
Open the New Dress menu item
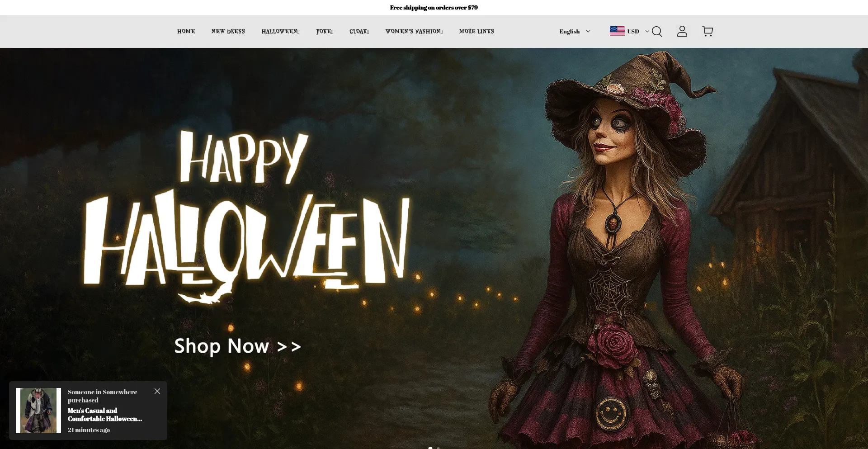click(228, 31)
